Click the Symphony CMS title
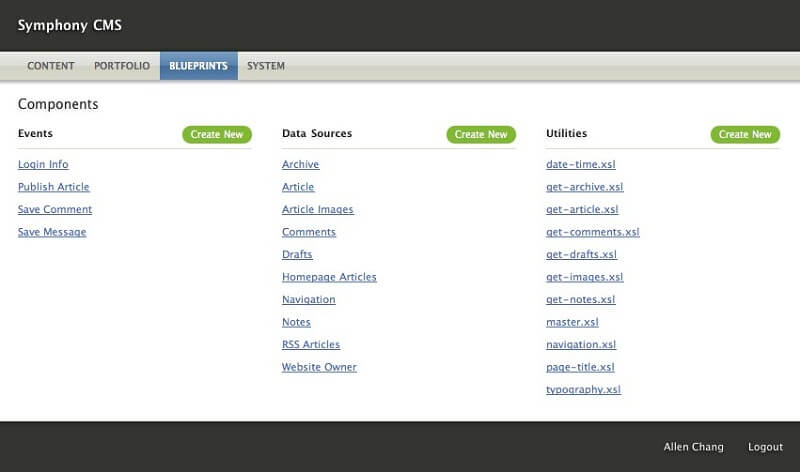This screenshot has height=472, width=800. pos(70,25)
